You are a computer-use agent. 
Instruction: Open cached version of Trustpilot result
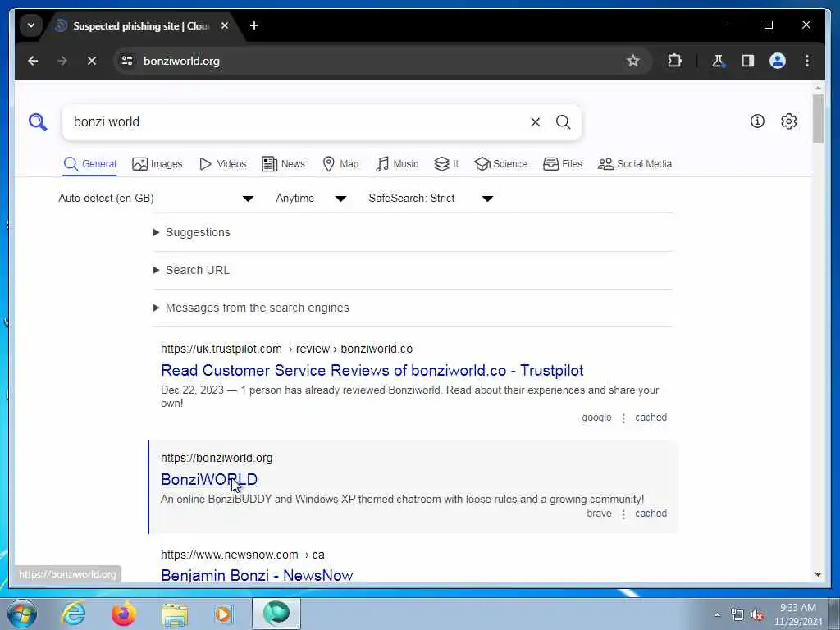(651, 418)
